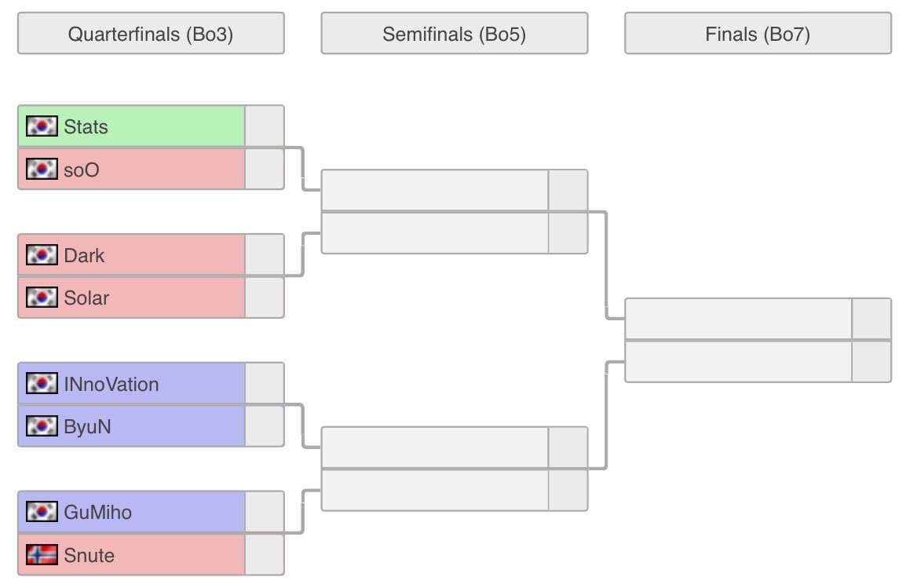Click the flag icon next to Dark

coord(42,255)
